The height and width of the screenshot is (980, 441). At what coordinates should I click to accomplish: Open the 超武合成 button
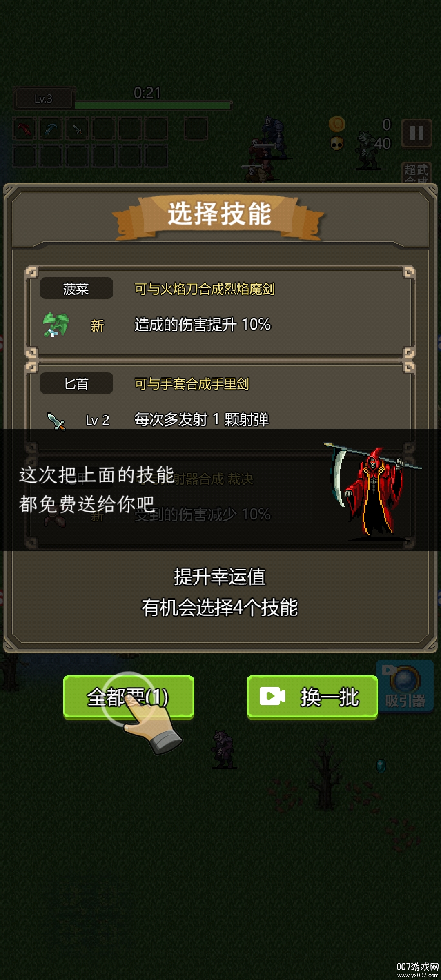pyautogui.click(x=416, y=173)
